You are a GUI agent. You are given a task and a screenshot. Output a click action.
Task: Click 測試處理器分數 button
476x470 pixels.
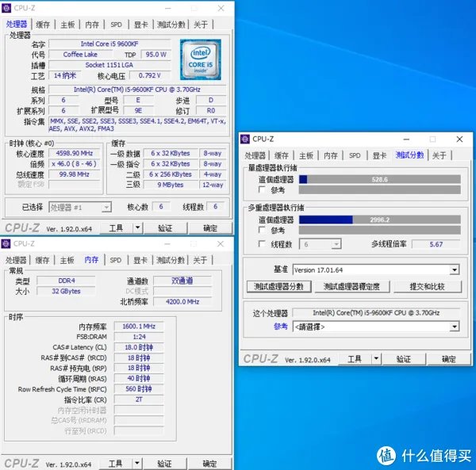pyautogui.click(x=279, y=286)
